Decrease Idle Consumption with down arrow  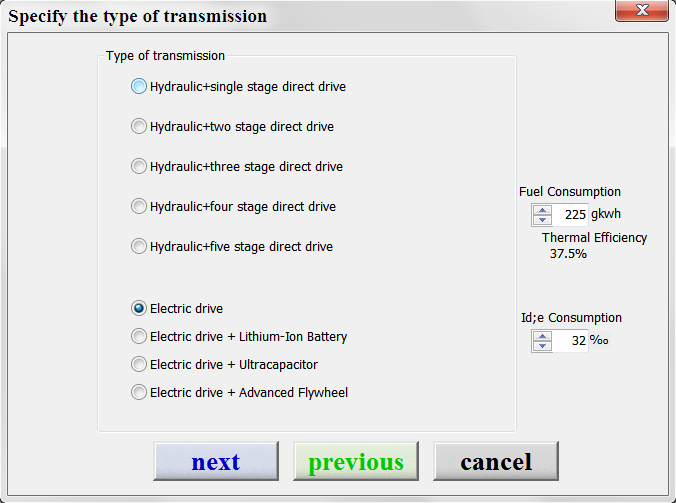coord(542,346)
